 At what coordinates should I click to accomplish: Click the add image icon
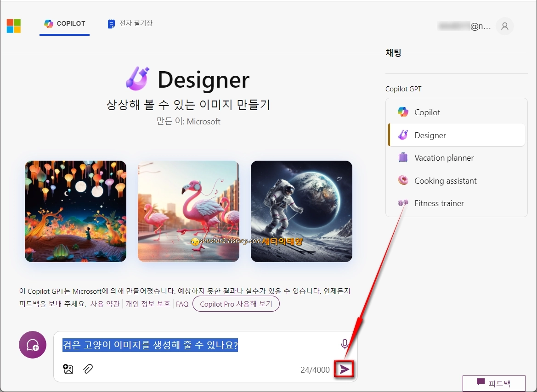tap(68, 369)
